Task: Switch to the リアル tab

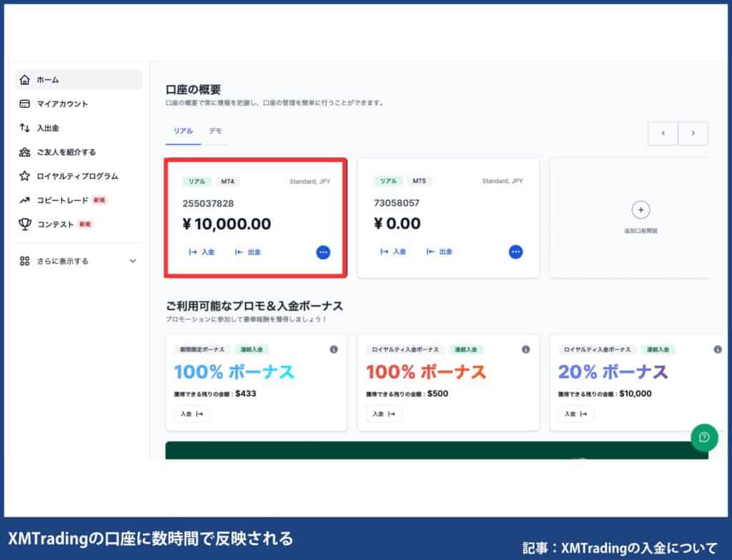Action: pyautogui.click(x=183, y=131)
